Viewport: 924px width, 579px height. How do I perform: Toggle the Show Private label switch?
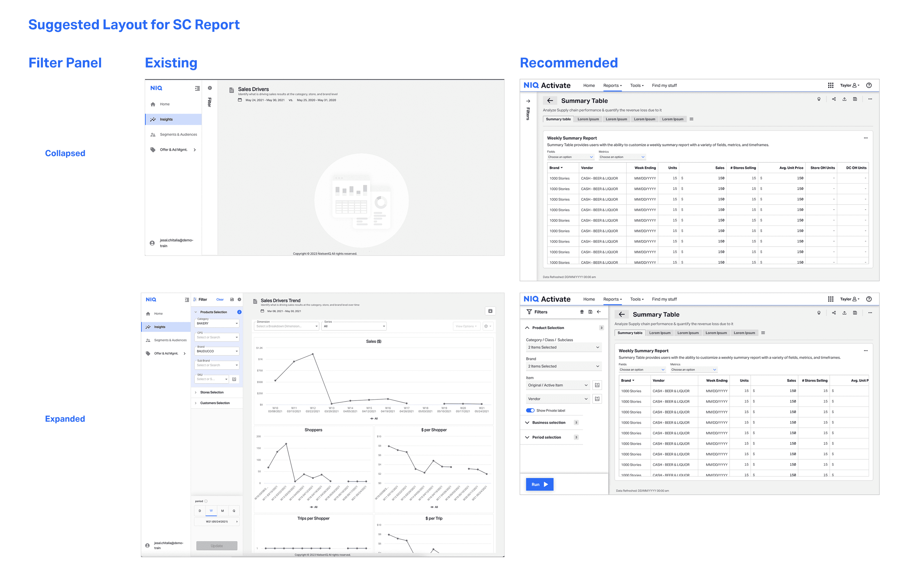click(x=530, y=411)
